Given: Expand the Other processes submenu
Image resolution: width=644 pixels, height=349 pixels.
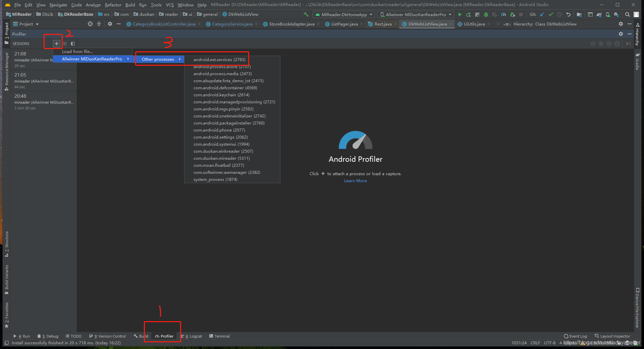Looking at the screenshot, I should pyautogui.click(x=160, y=59).
